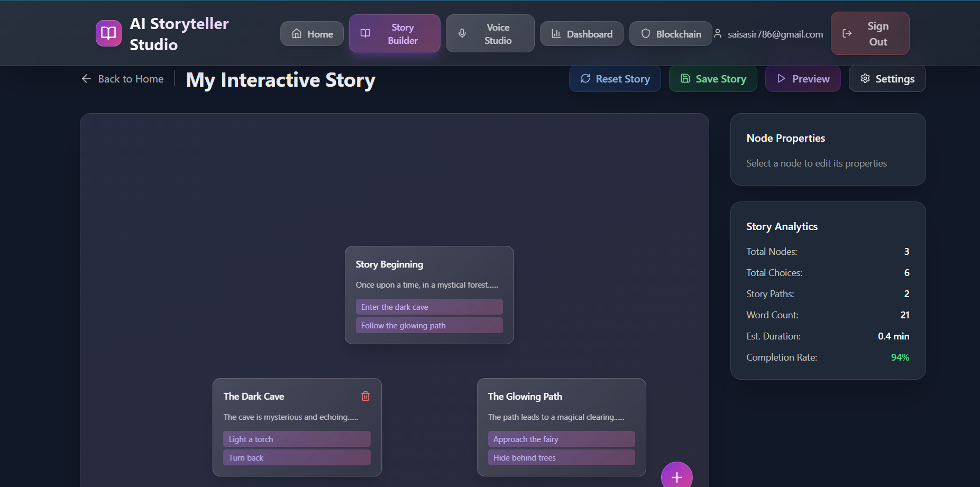
Task: Select The Glowing Path node title
Action: click(x=525, y=397)
